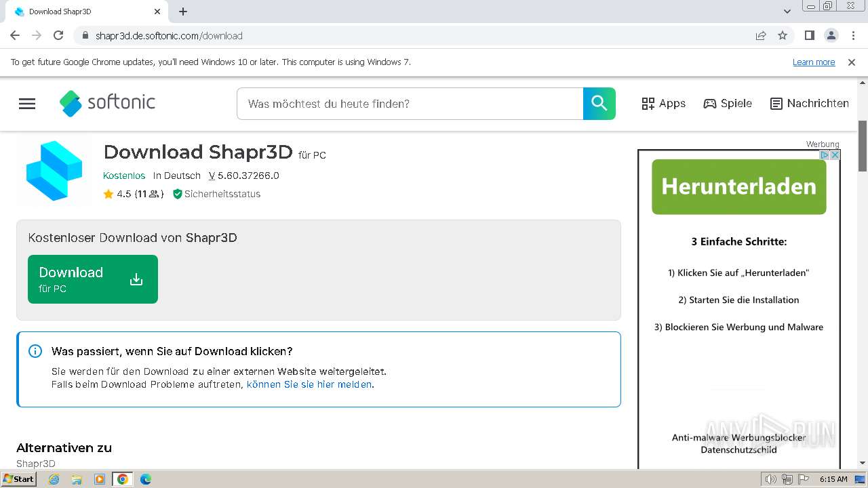Click the Sicherheitsstatus shield icon
Screen dimensions: 868x488
[178, 194]
